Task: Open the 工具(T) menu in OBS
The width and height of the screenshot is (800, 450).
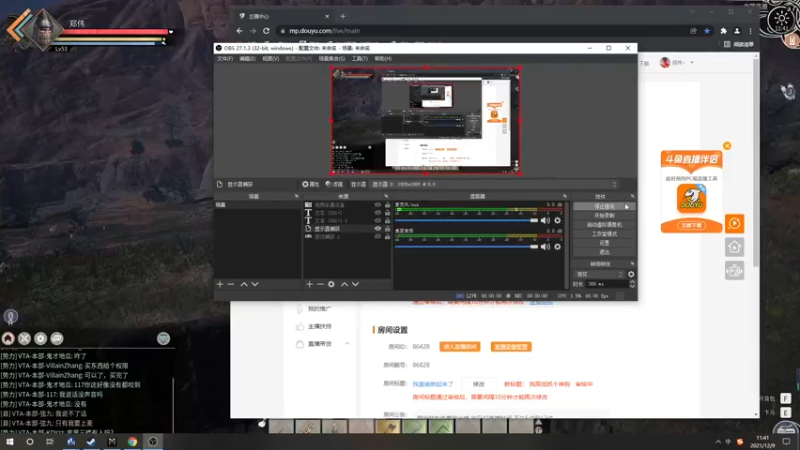Action: pos(359,59)
